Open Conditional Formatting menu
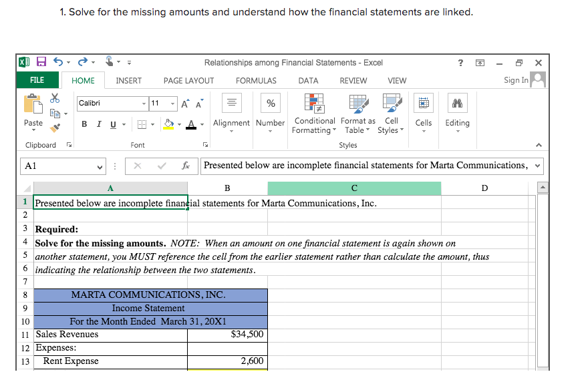The image size is (588, 380). point(314,114)
